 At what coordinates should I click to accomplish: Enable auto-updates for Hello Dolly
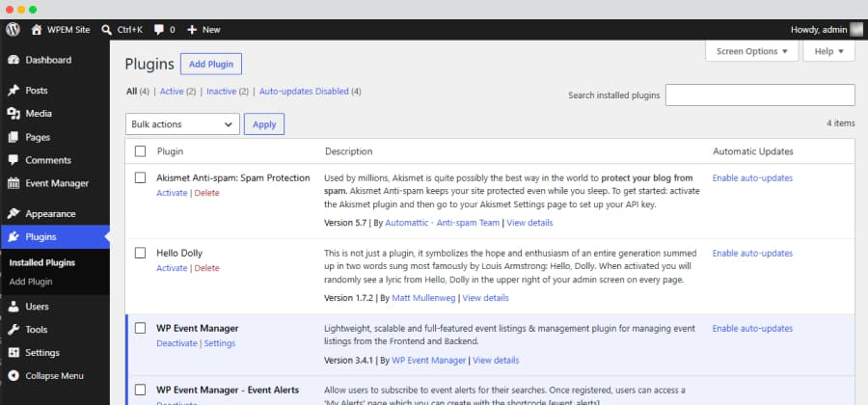pos(752,254)
